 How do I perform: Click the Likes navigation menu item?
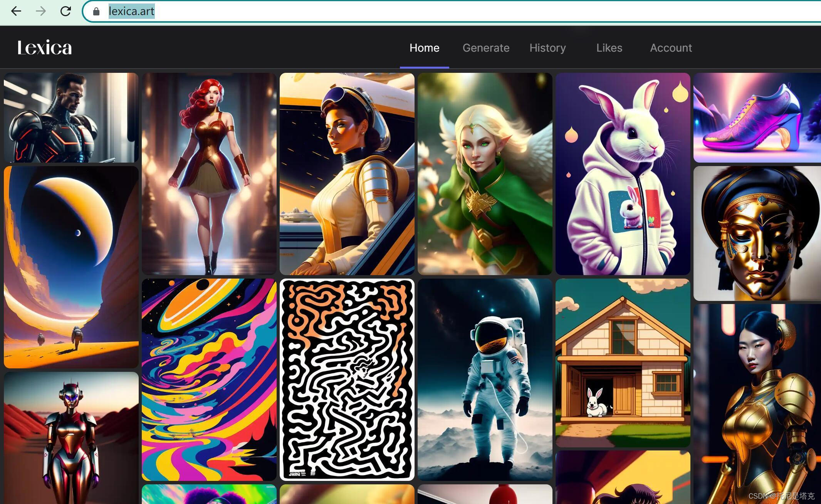tap(609, 47)
